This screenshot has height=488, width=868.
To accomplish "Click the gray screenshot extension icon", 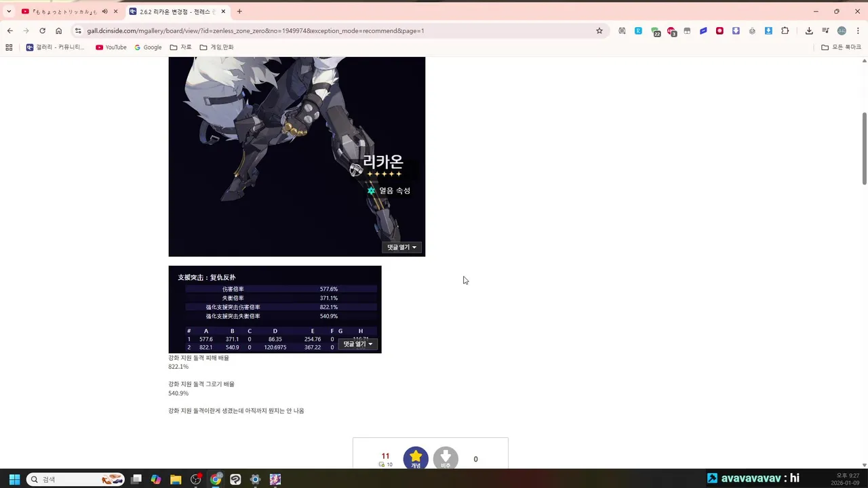I will pyautogui.click(x=622, y=30).
